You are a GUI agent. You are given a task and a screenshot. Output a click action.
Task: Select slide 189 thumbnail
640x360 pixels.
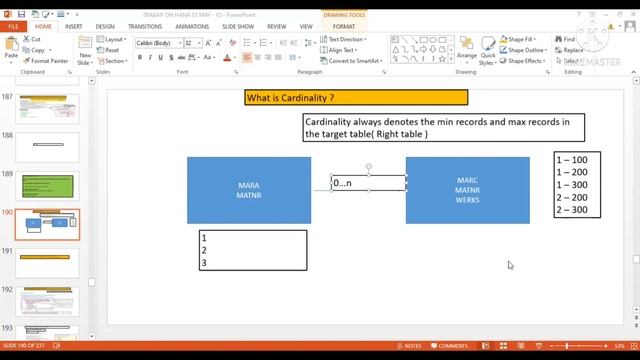click(47, 186)
